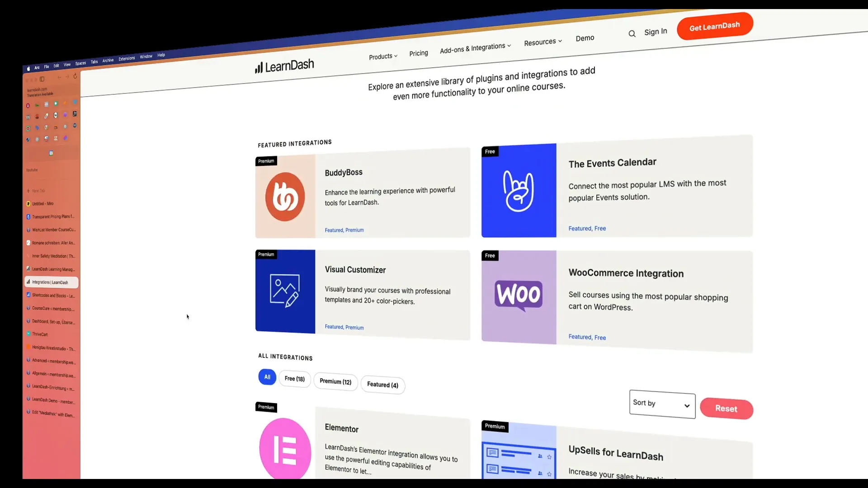868x488 pixels.
Task: Expand the Add-ons & Integrations dropdown
Action: (x=475, y=48)
